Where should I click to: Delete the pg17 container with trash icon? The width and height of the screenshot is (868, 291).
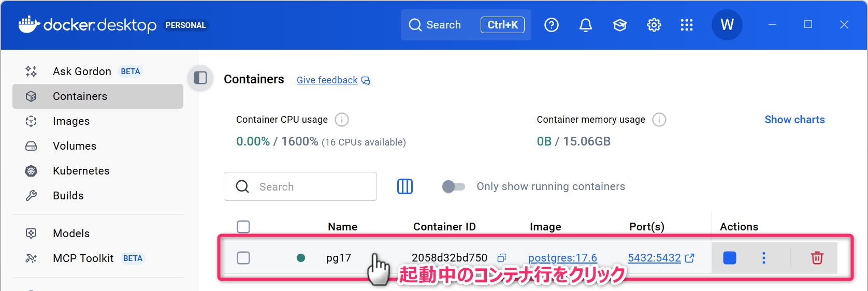coord(817,258)
